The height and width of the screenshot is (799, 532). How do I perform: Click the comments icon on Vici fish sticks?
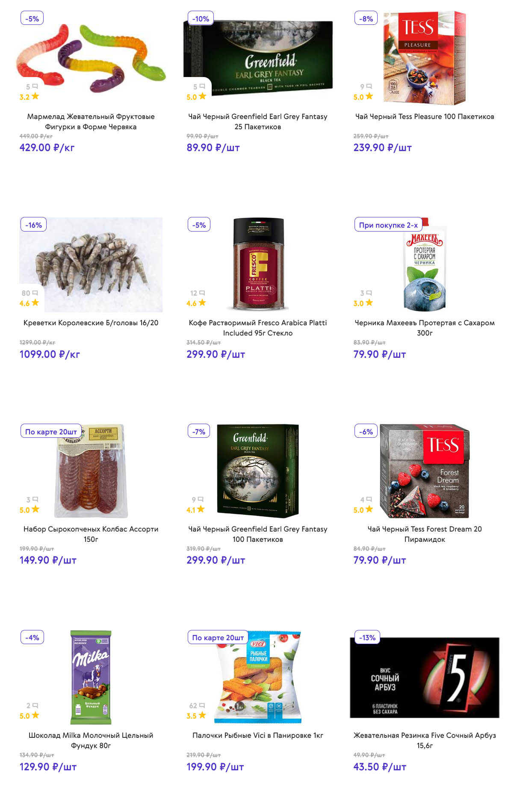(x=202, y=706)
